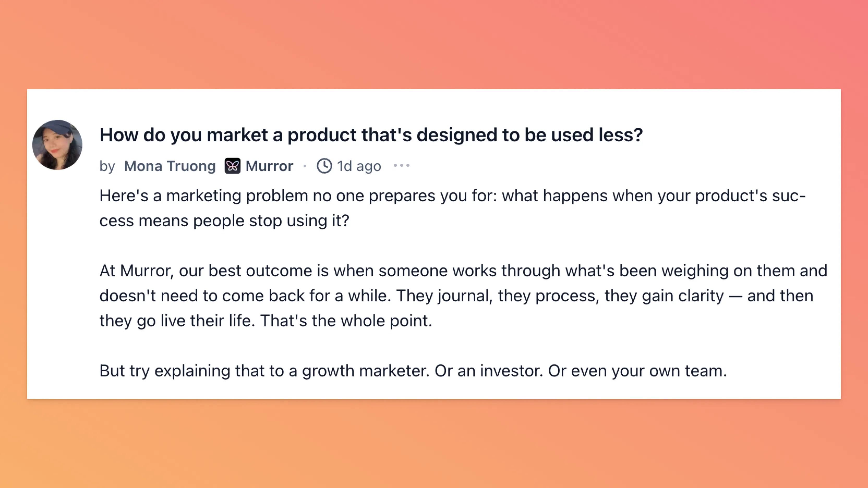Click the clock icon beside the timestamp
The image size is (868, 488).
pos(324,166)
